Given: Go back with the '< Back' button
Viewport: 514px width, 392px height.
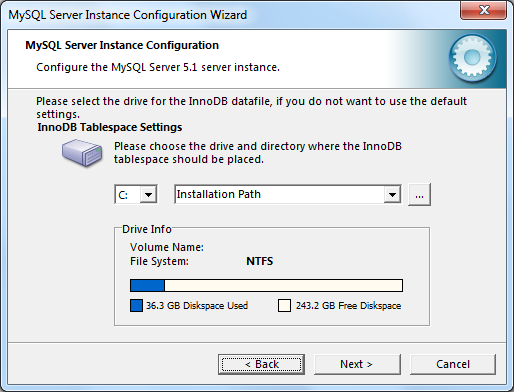Looking at the screenshot, I should tap(262, 364).
